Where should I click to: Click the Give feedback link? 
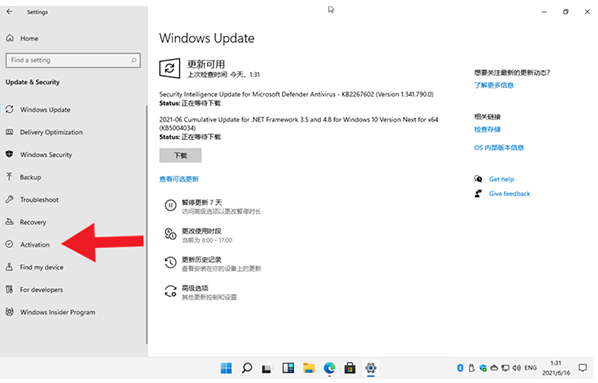(510, 194)
